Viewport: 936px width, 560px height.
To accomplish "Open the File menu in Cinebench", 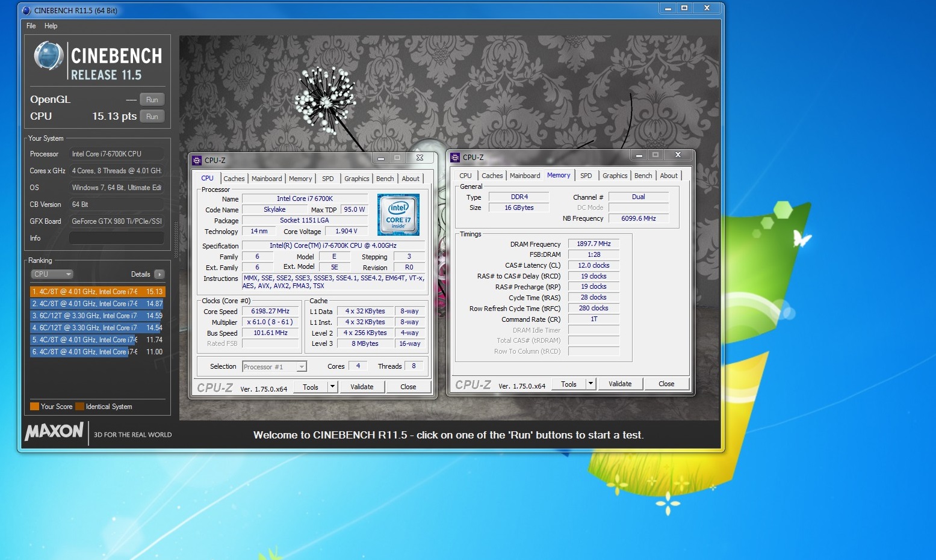I will click(31, 26).
